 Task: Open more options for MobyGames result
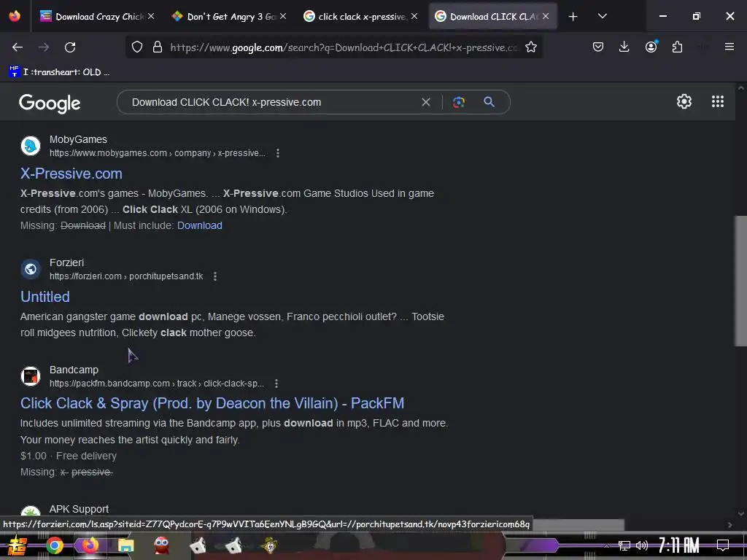[x=278, y=153]
